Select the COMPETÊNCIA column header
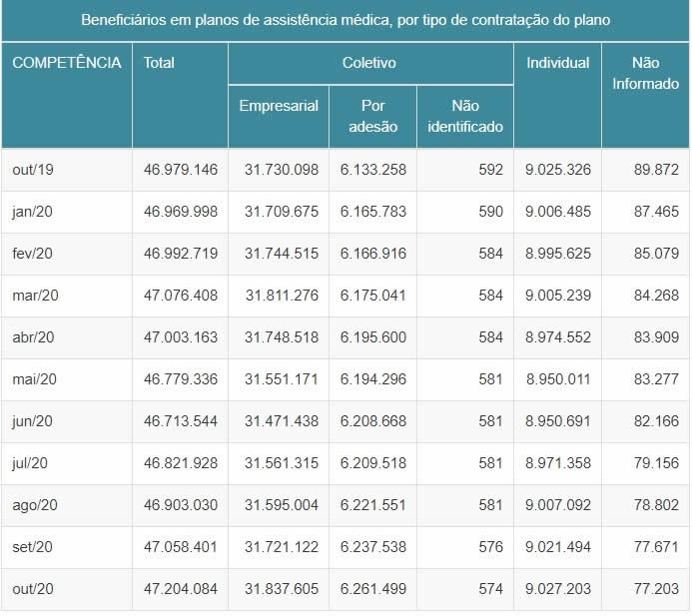 tap(67, 63)
